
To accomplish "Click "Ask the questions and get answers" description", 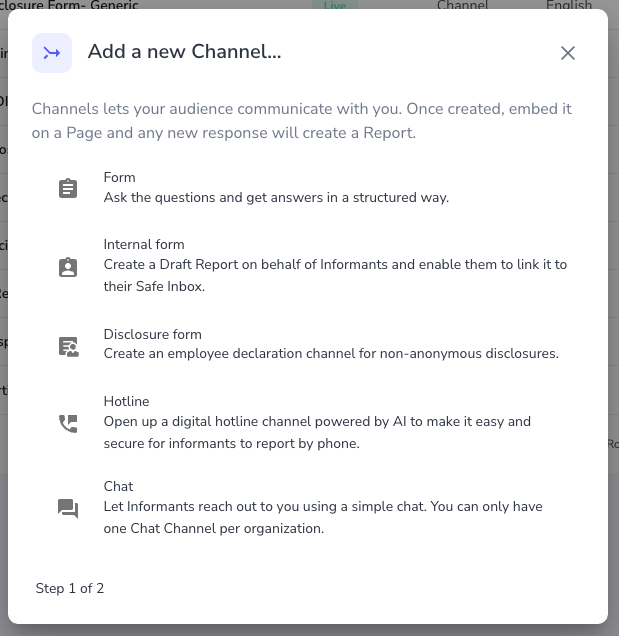I will coord(276,197).
